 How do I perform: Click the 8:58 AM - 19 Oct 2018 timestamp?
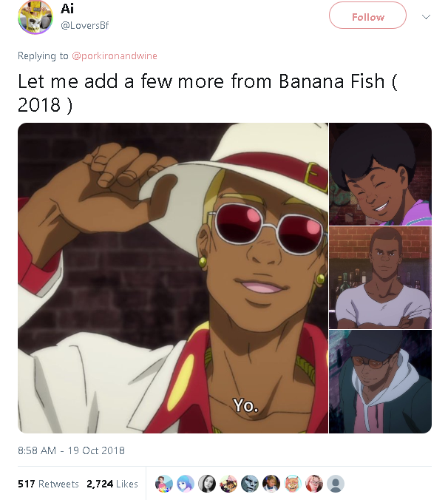click(x=71, y=450)
